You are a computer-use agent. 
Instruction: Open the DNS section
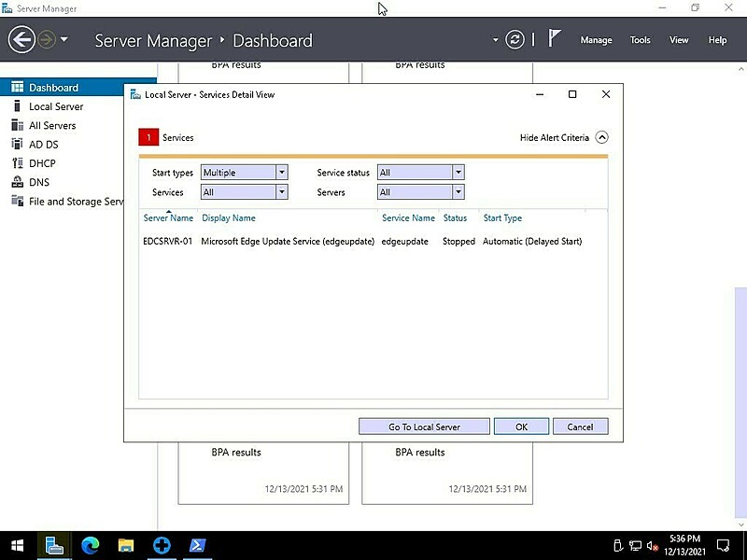coord(37,182)
